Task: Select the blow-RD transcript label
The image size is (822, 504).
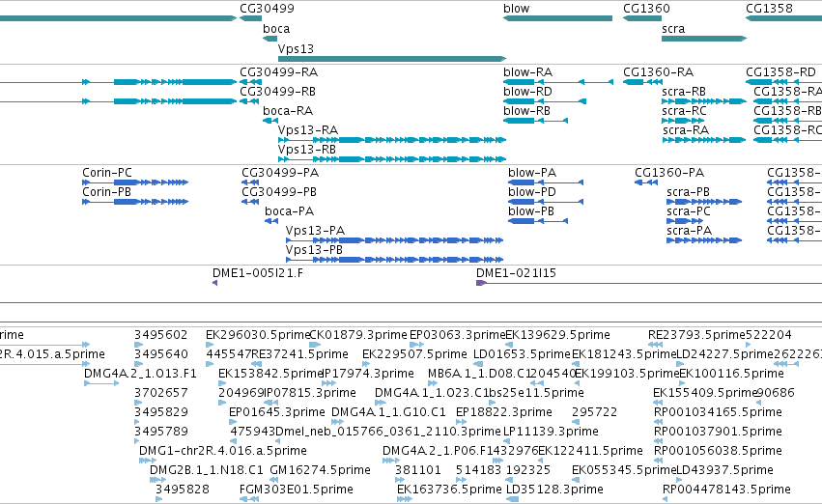Action: click(528, 91)
